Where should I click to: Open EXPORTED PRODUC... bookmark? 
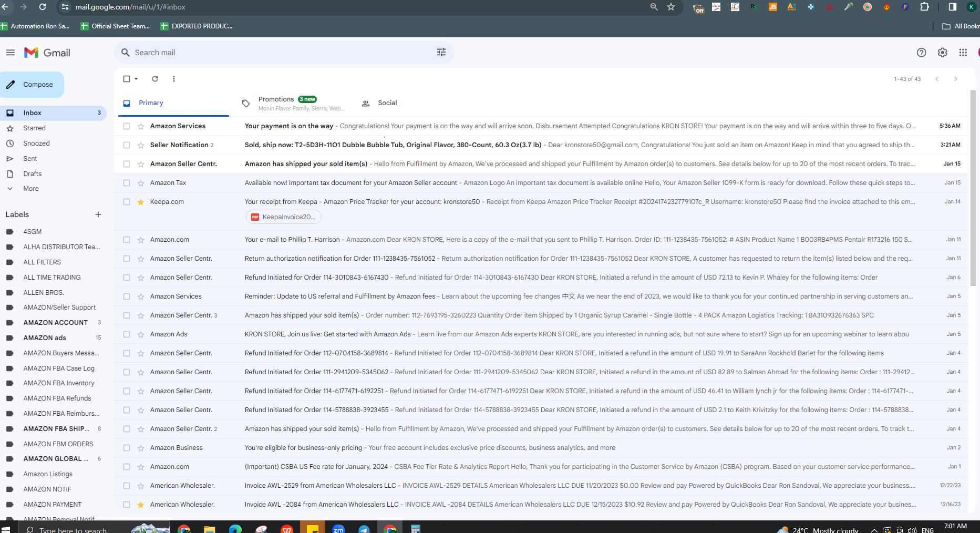[x=197, y=26]
